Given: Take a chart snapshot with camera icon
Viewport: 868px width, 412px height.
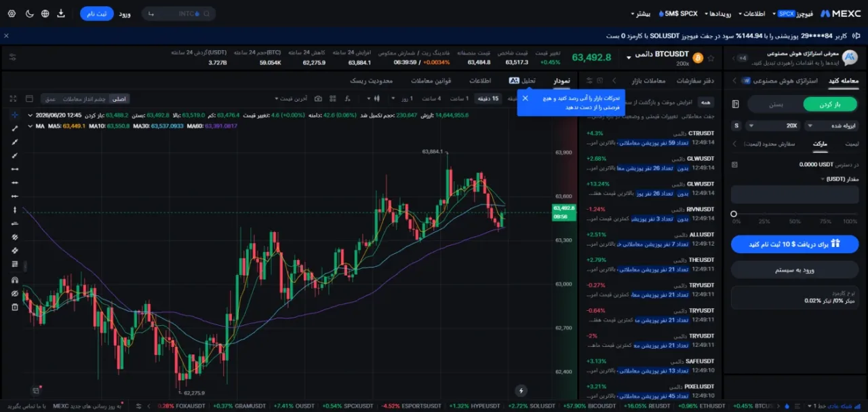Looking at the screenshot, I should click(318, 98).
